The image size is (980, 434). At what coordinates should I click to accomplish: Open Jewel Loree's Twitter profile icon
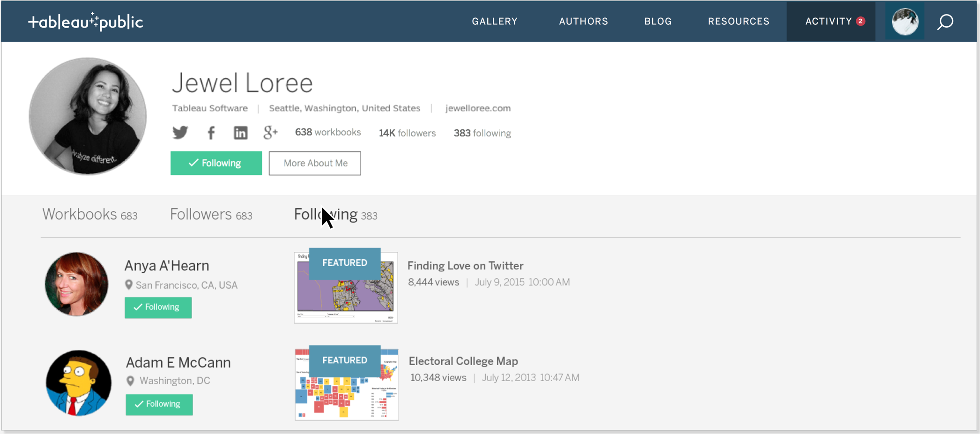coord(180,133)
